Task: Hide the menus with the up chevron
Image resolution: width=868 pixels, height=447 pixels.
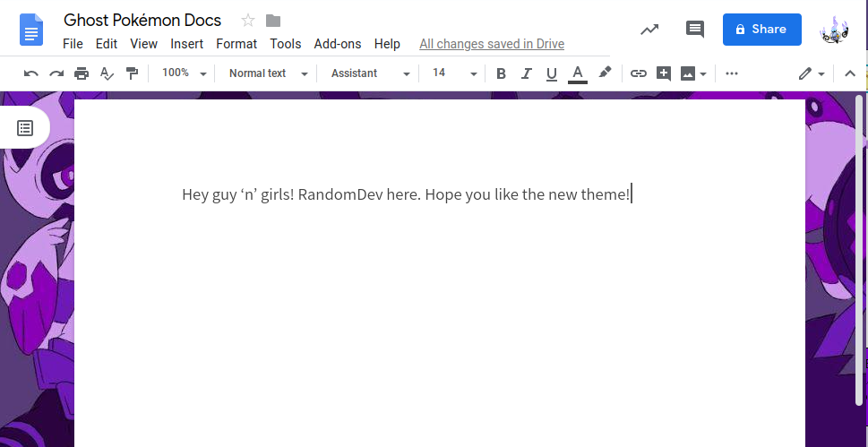Action: point(850,73)
